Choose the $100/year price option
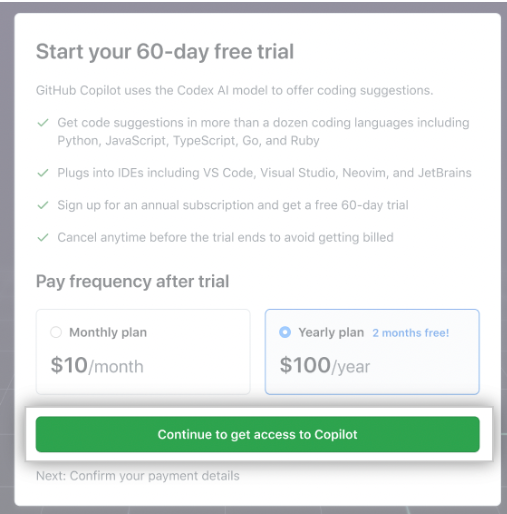507x514 pixels. point(325,365)
